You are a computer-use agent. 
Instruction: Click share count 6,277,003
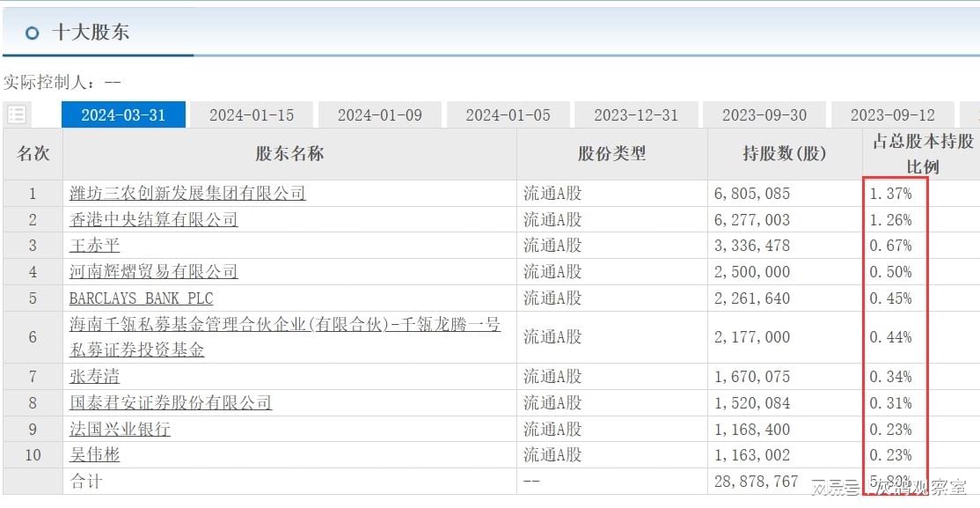[752, 220]
